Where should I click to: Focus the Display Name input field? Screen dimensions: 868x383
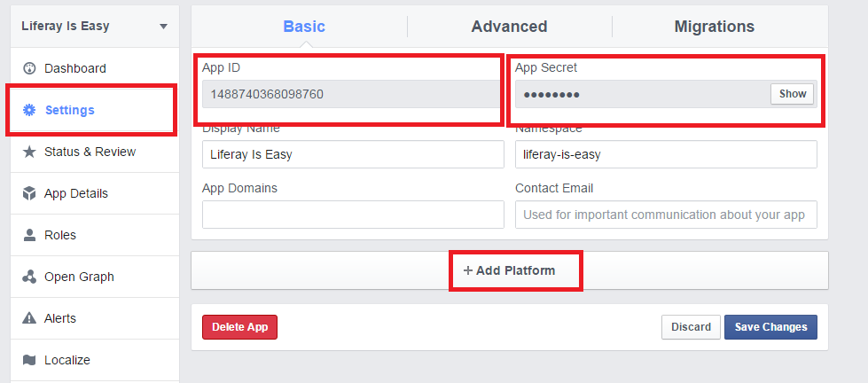(353, 154)
